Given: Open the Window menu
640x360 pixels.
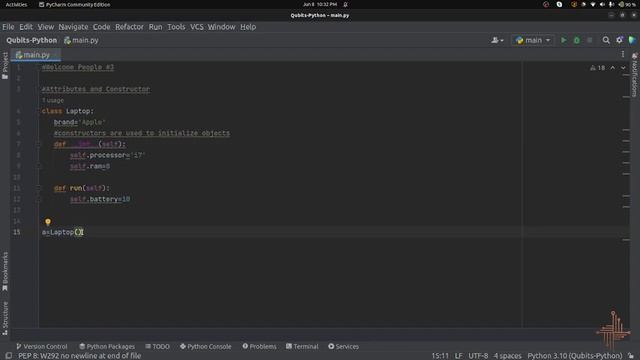Looking at the screenshot, I should pos(221,27).
